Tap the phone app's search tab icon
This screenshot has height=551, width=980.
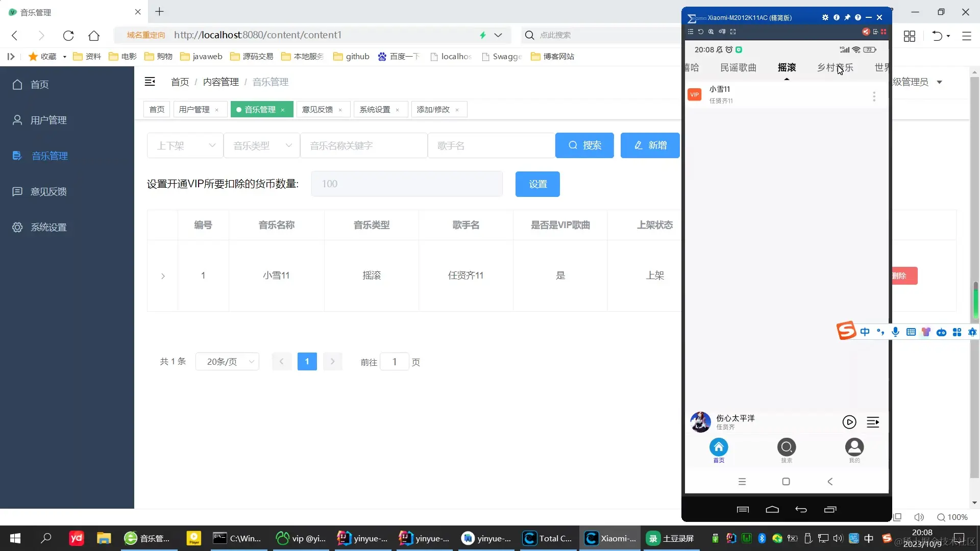(786, 447)
